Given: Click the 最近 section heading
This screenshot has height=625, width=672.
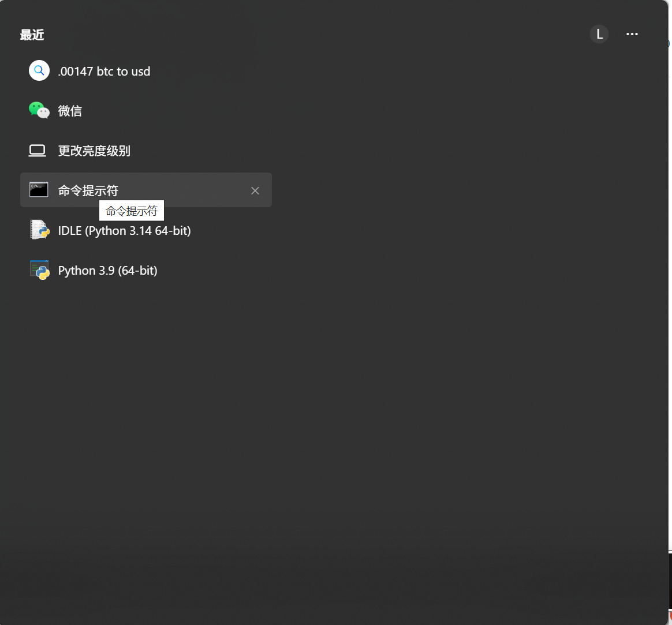Looking at the screenshot, I should tap(32, 35).
